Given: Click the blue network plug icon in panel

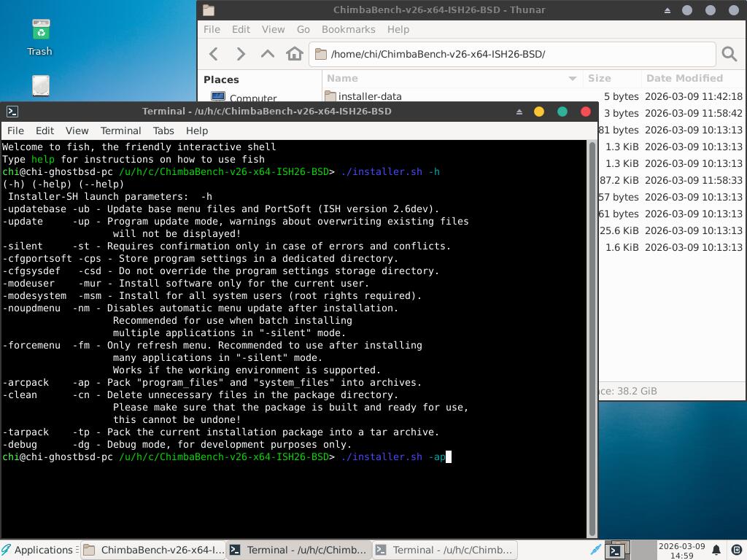Looking at the screenshot, I should tap(595, 550).
